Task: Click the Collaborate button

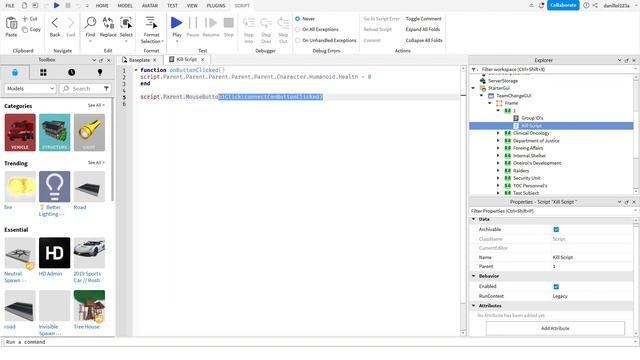Action: 563,5
